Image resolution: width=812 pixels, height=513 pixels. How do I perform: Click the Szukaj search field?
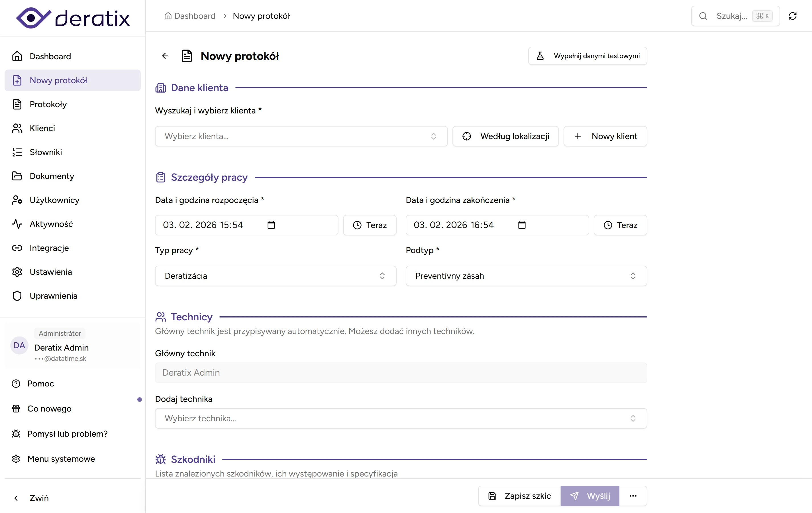(x=732, y=16)
